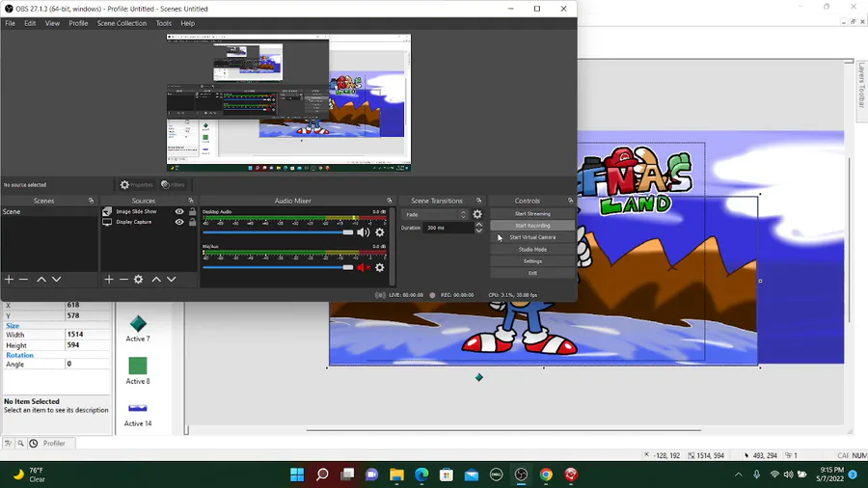Image resolution: width=868 pixels, height=488 pixels.
Task: Decrease transition duration with down arrow
Action: coord(478,230)
